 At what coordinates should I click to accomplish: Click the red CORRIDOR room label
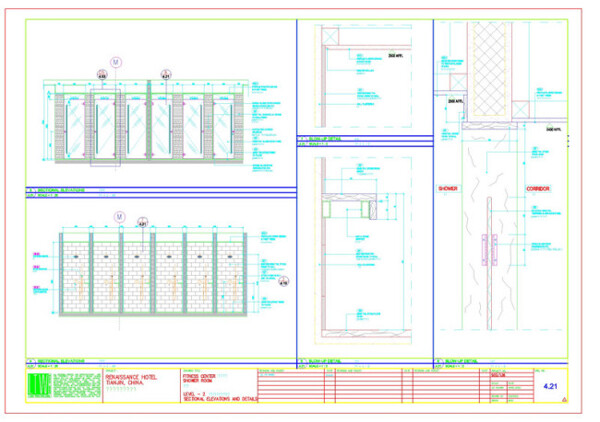click(538, 189)
